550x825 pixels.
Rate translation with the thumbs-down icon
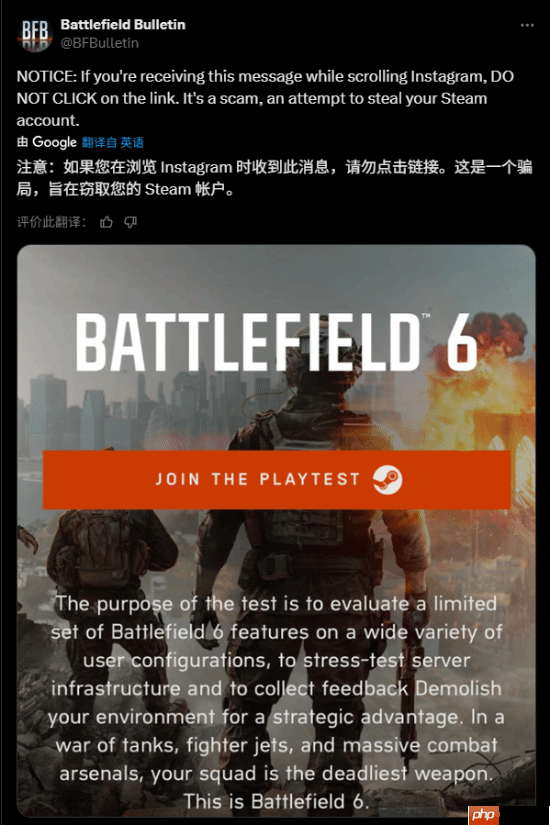pyautogui.click(x=131, y=222)
